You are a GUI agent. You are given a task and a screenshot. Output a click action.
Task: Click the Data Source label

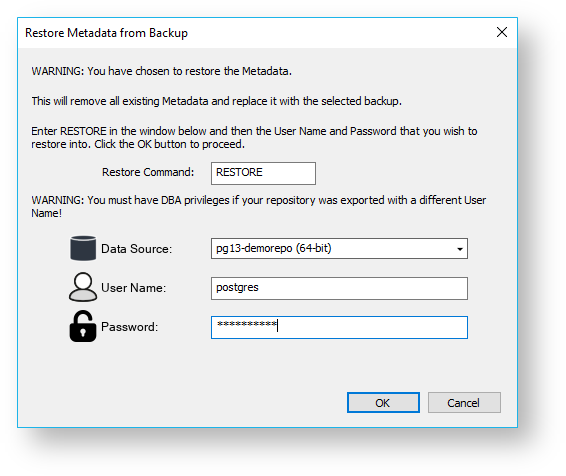tap(136, 249)
